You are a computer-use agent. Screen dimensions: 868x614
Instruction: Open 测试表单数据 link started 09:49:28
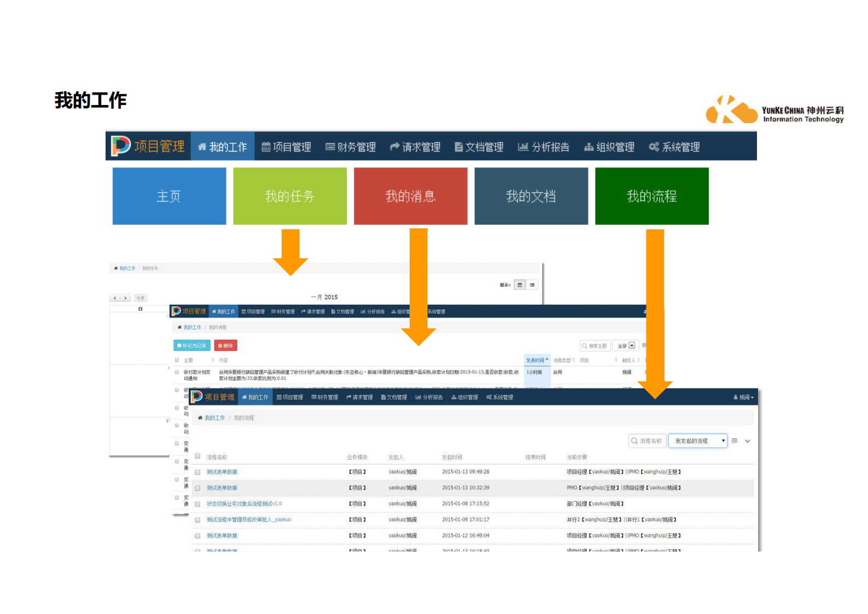tap(222, 472)
